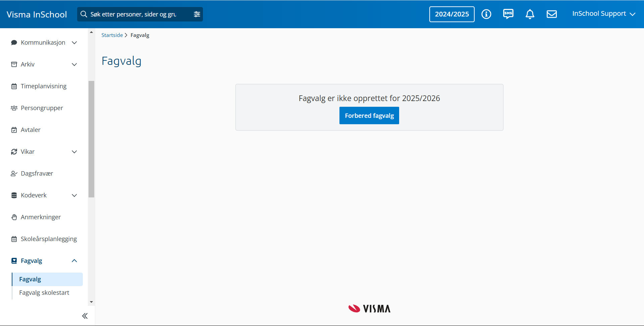Expand the Arkiv menu chevron

pos(74,64)
